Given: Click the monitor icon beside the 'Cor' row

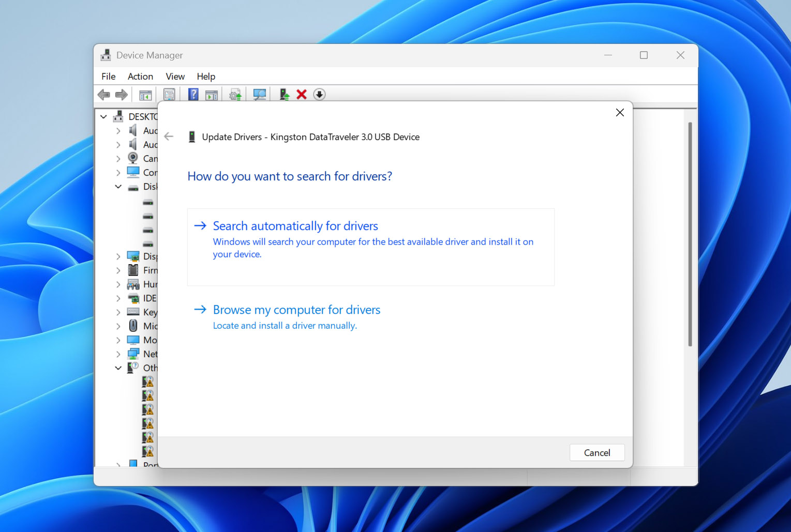Looking at the screenshot, I should [133, 172].
